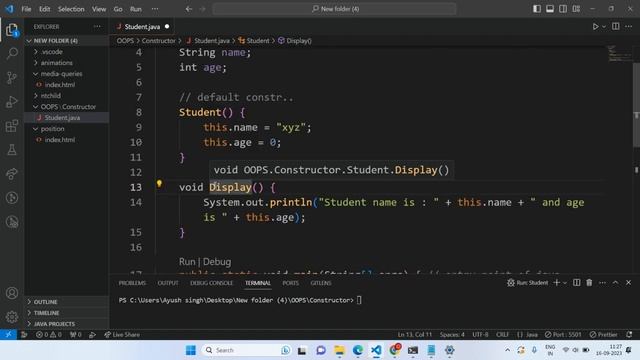The width and height of the screenshot is (640, 360).
Task: Collapse the OOPS\Constructor folder
Action: (67, 107)
